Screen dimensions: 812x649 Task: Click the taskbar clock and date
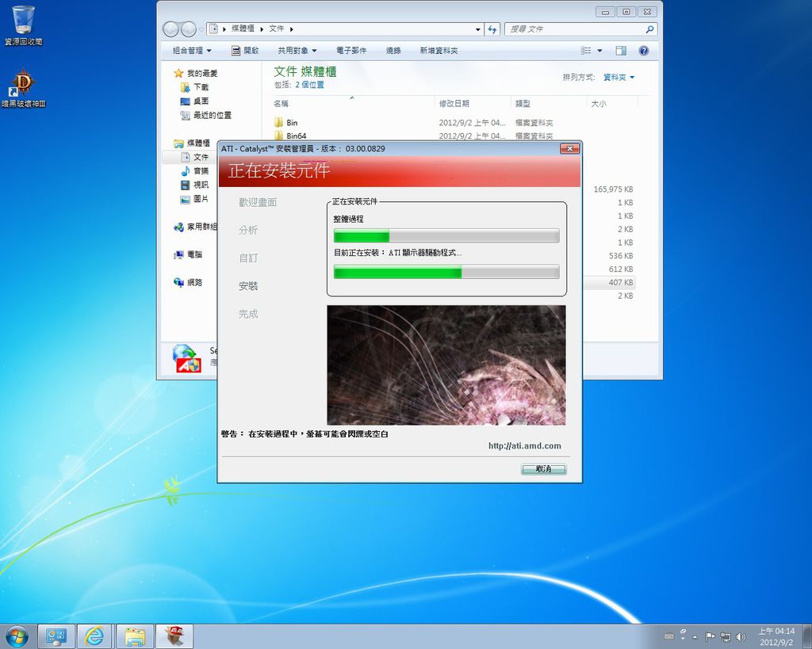point(776,636)
